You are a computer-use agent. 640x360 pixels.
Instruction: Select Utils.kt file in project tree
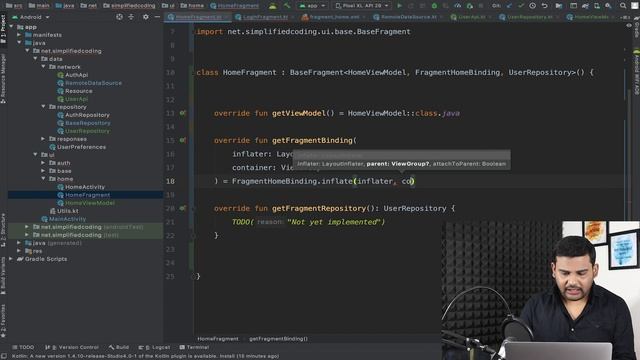pyautogui.click(x=67, y=211)
